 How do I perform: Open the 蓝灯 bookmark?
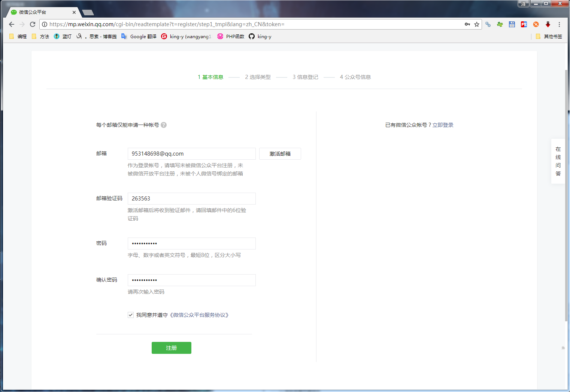click(x=63, y=36)
